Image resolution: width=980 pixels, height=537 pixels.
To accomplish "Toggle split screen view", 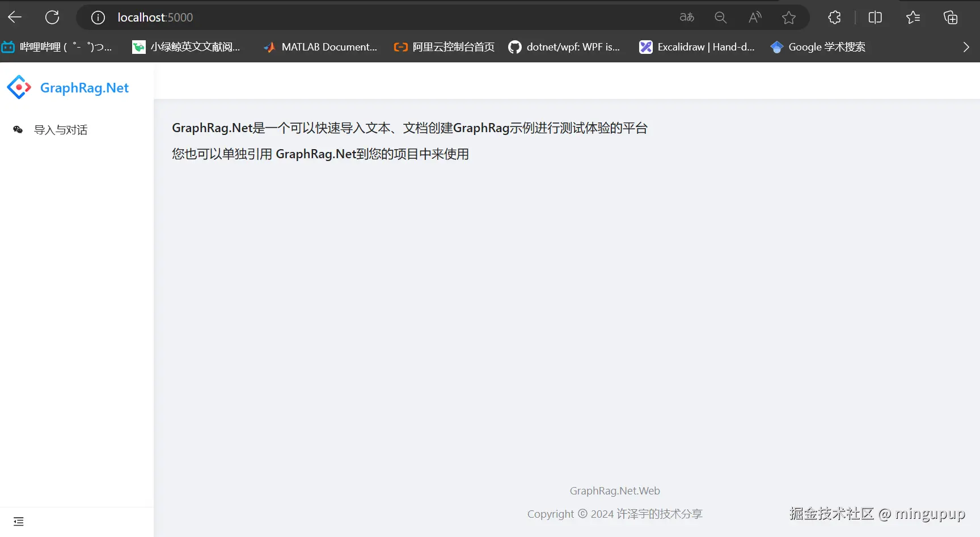I will click(875, 18).
